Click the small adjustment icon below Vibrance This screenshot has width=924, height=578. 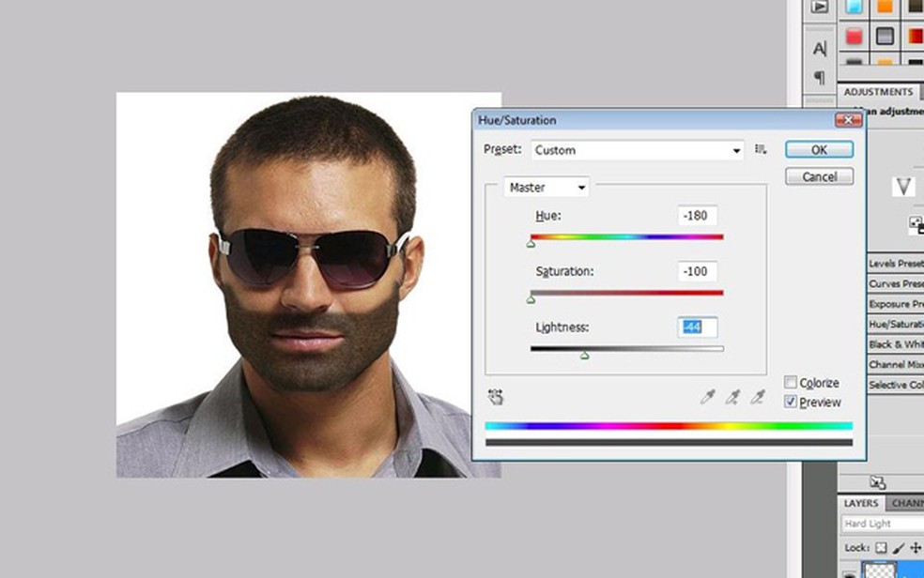[x=916, y=224]
